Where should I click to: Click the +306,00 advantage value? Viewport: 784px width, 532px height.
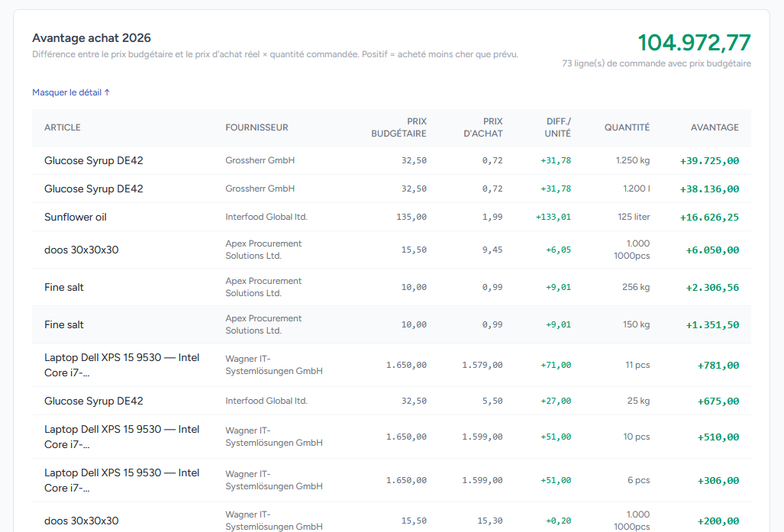coord(718,481)
